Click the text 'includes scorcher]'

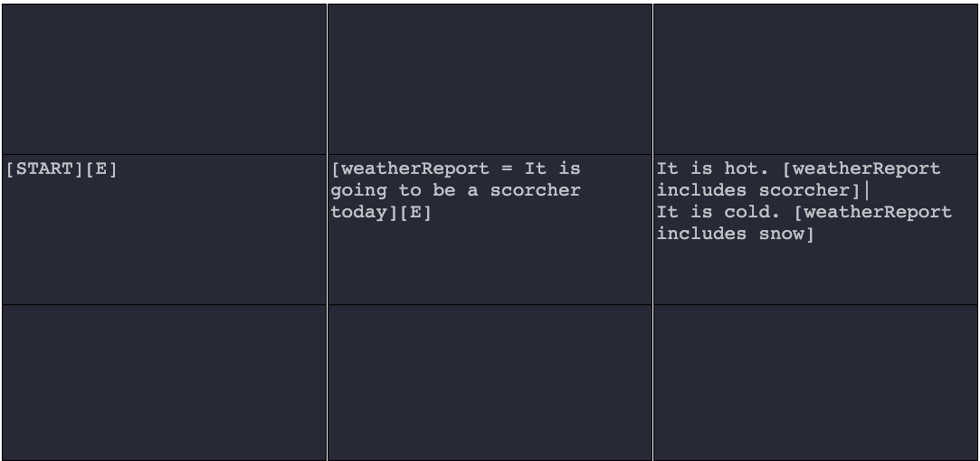(758, 190)
